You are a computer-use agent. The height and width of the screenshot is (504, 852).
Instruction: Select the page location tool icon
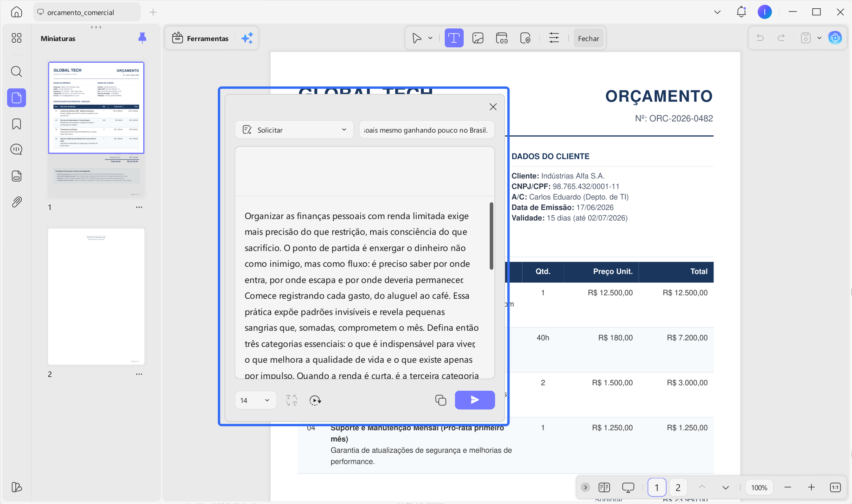[x=525, y=38]
